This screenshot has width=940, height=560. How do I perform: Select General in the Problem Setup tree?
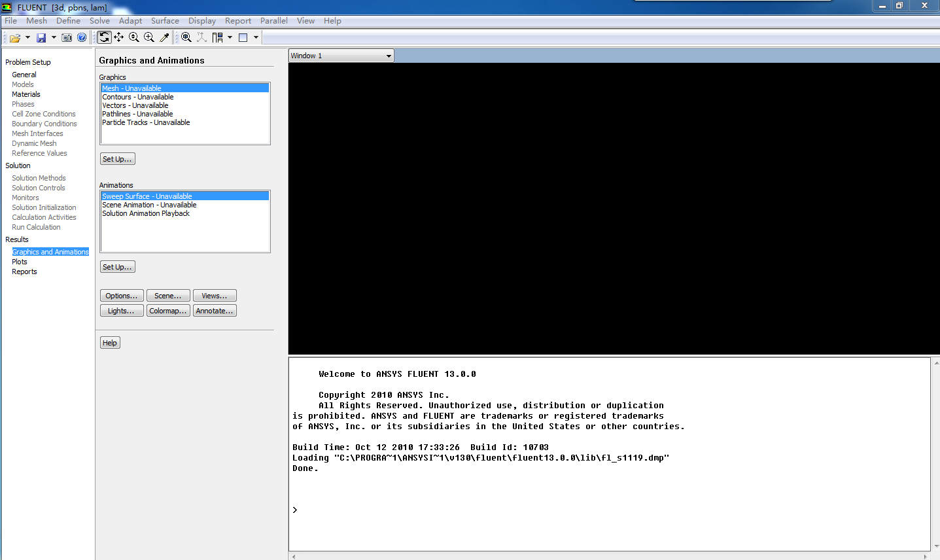pyautogui.click(x=24, y=75)
